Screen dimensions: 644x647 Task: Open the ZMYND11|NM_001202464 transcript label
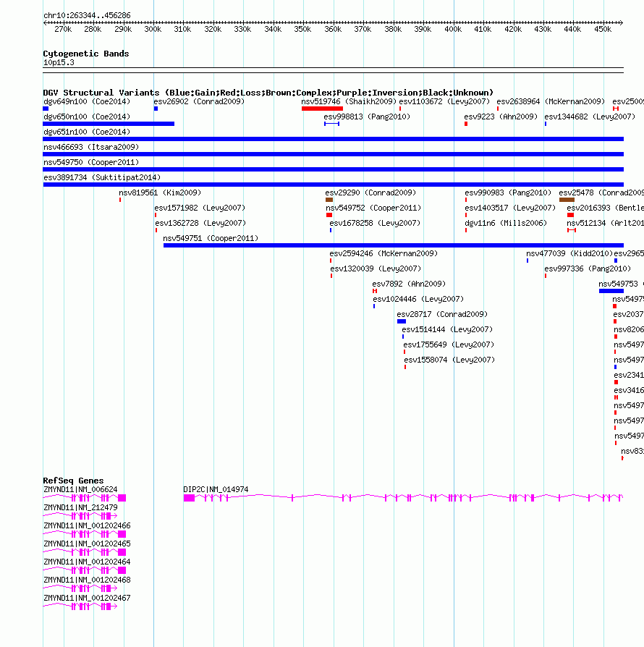tap(87, 562)
